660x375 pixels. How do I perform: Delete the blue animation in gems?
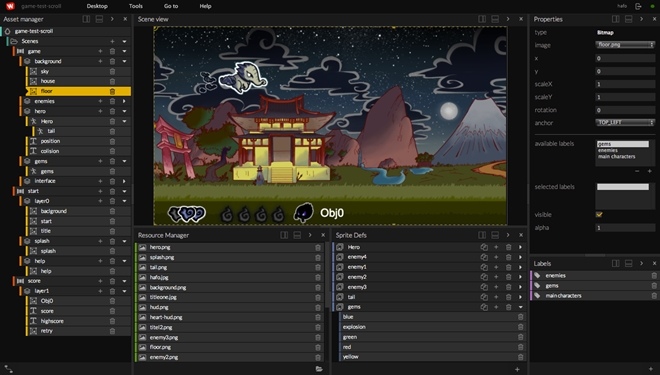point(520,317)
